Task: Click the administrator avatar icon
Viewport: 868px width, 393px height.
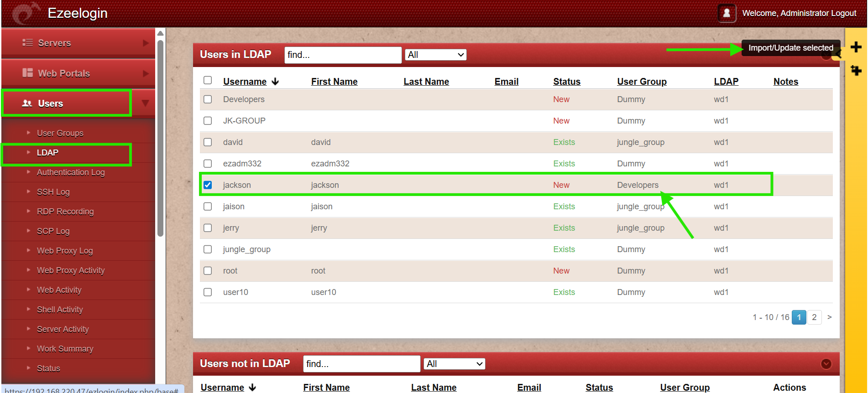Action: click(x=727, y=13)
